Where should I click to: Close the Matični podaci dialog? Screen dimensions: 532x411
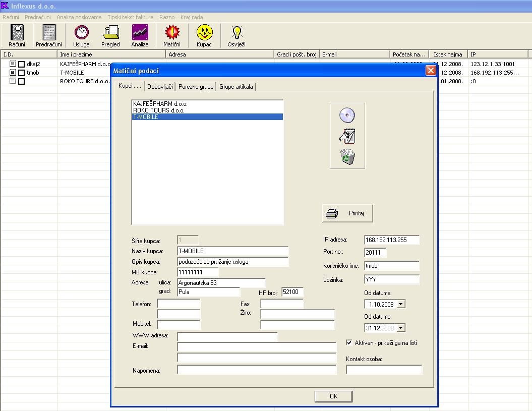tap(431, 70)
